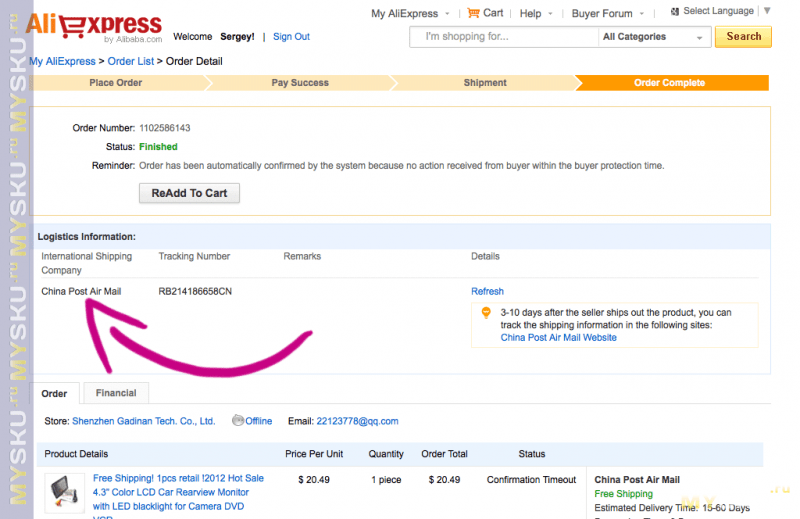800x519 pixels.
Task: Click the Finished status text
Action: (158, 147)
